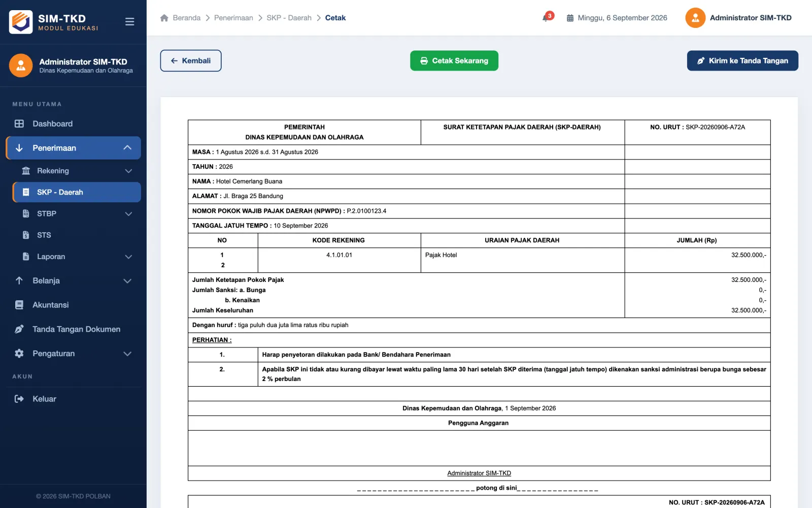The height and width of the screenshot is (508, 812).
Task: Select the SKP - Daerah menu item
Action: click(x=77, y=192)
